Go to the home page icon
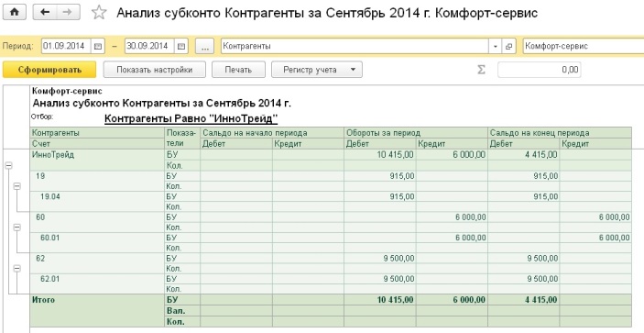644x333 pixels. tap(15, 12)
